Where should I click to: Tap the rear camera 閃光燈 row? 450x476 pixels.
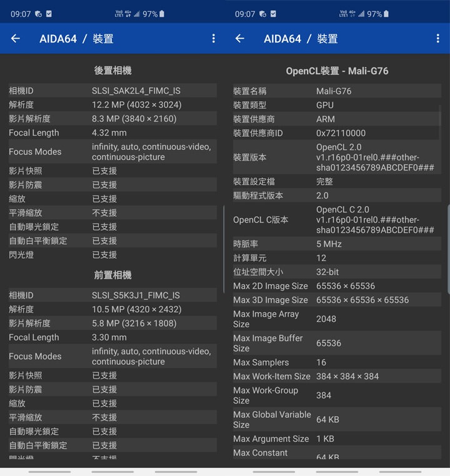pyautogui.click(x=112, y=255)
